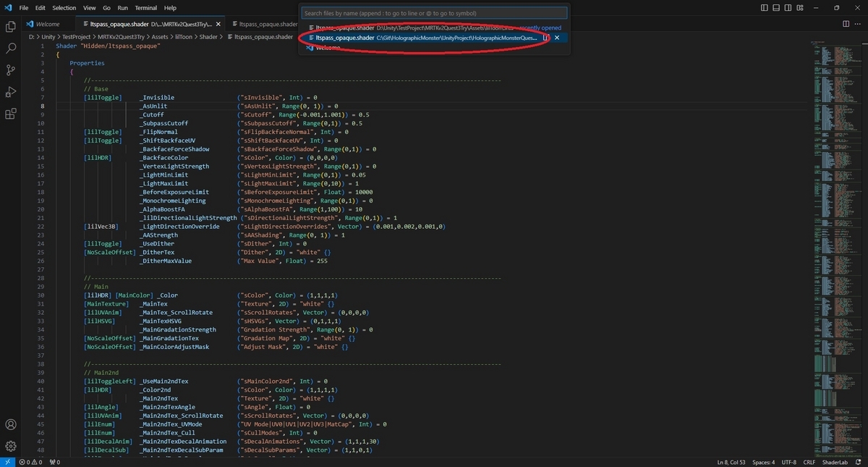Click the "// Main2nd" comment line
This screenshot has width=868, height=467.
tap(101, 372)
